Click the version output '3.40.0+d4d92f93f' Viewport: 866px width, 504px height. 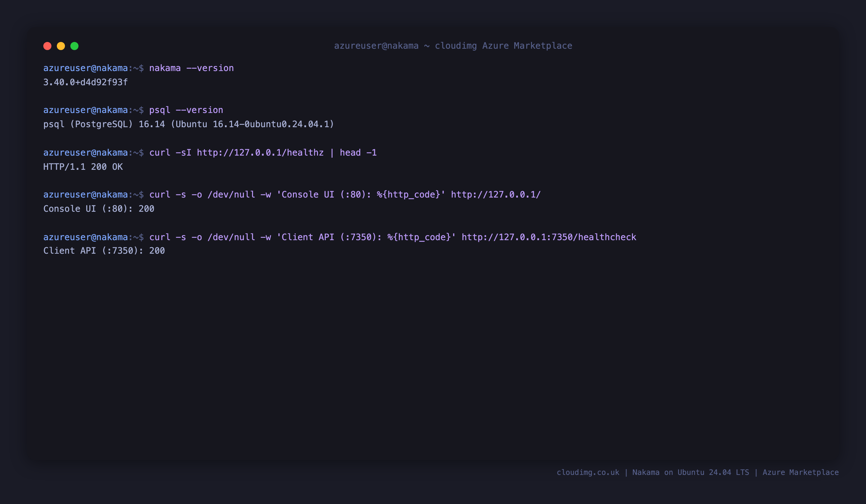coord(85,82)
